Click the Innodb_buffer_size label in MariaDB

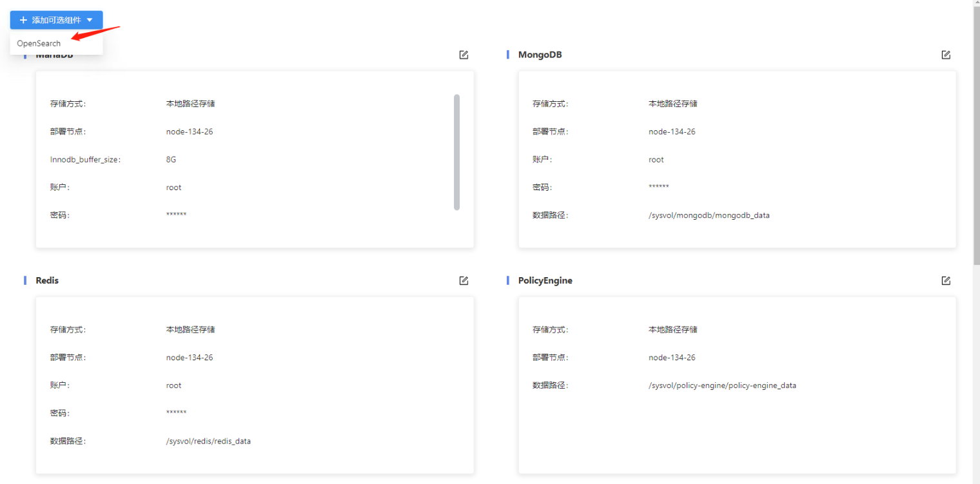[x=85, y=159]
